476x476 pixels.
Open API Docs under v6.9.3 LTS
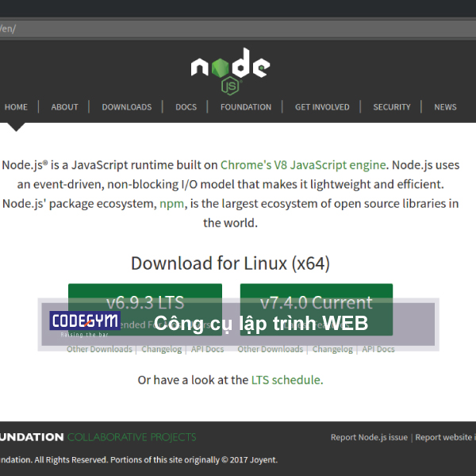click(x=207, y=349)
